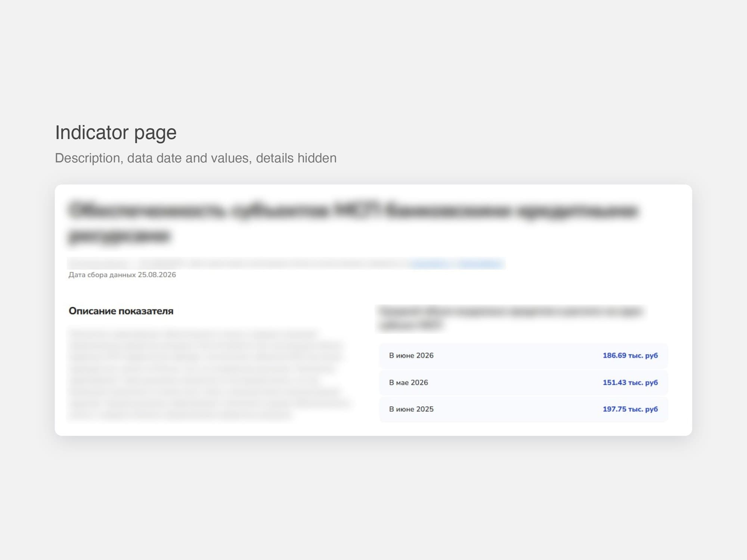Click the 'В июне 2025' row label
This screenshot has width=747, height=560.
click(411, 409)
